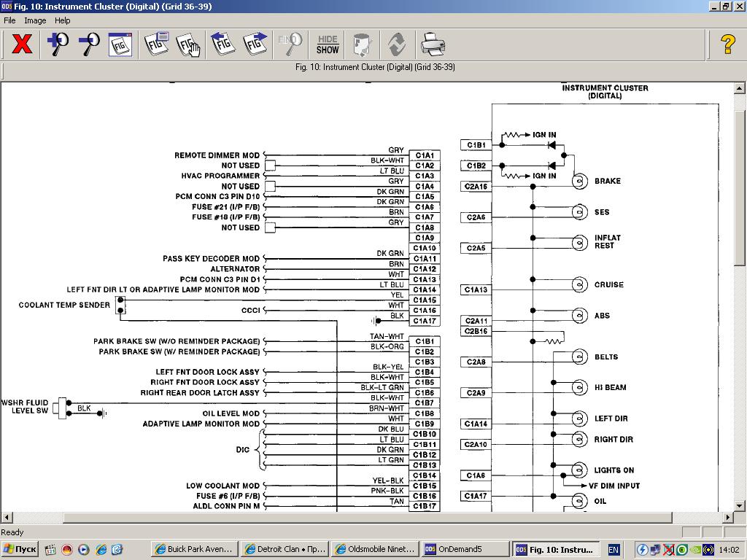Viewport: 747px width, 560px height.
Task: Click the ALTERNATOR label
Action: point(235,268)
